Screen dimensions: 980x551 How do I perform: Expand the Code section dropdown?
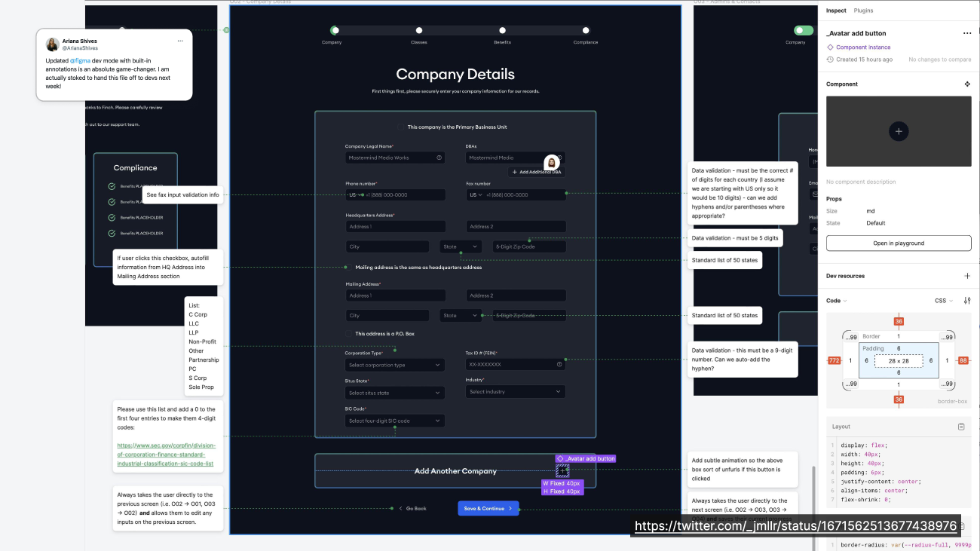click(837, 301)
